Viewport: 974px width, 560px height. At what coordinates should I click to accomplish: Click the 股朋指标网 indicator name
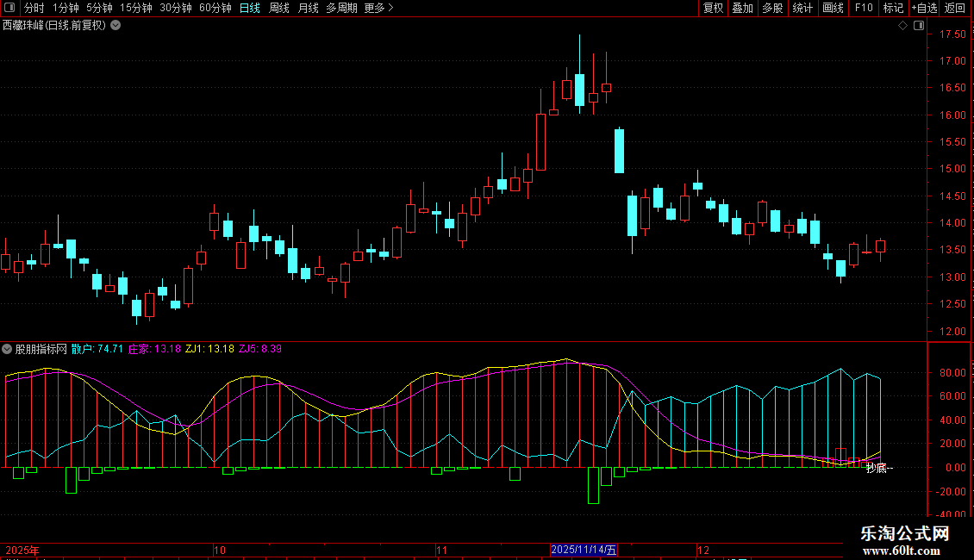click(x=41, y=349)
